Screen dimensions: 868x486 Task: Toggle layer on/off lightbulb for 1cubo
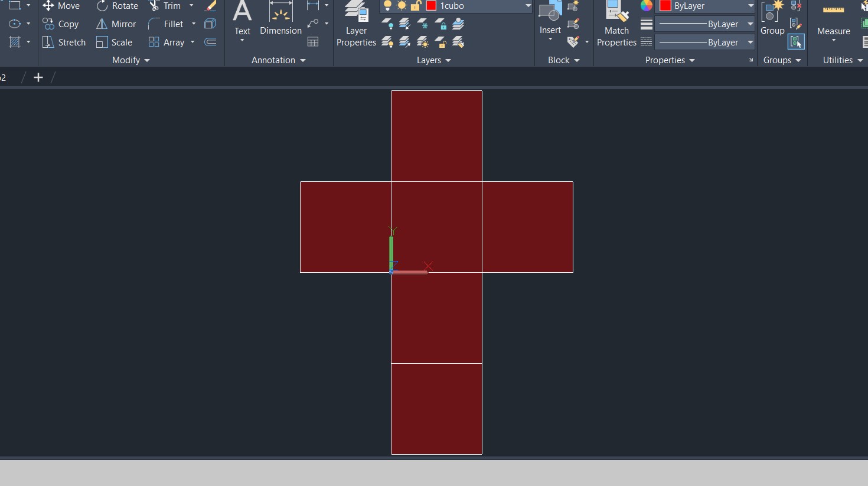click(x=387, y=6)
